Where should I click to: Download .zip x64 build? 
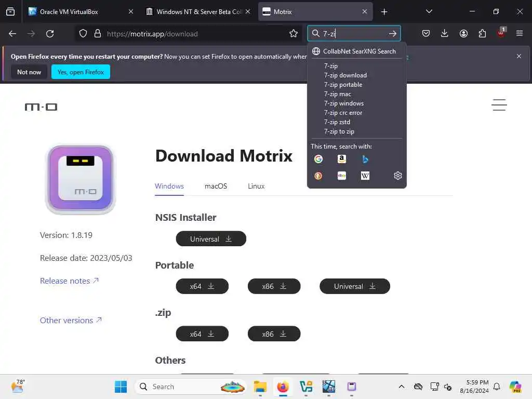(x=202, y=334)
